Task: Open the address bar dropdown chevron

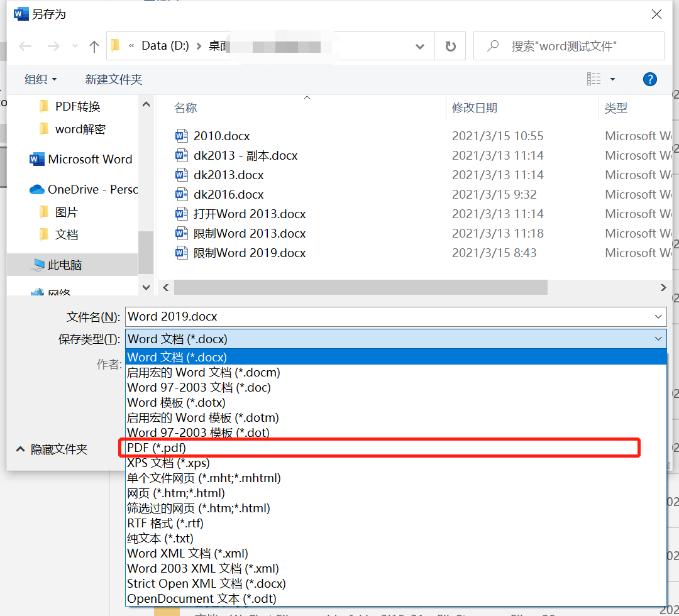Action: tap(419, 45)
